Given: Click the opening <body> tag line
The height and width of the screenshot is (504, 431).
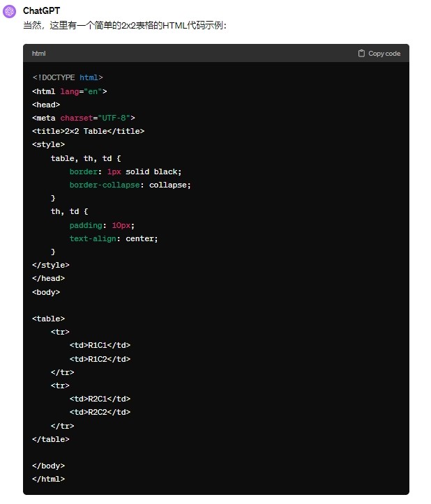Looking at the screenshot, I should 46,292.
